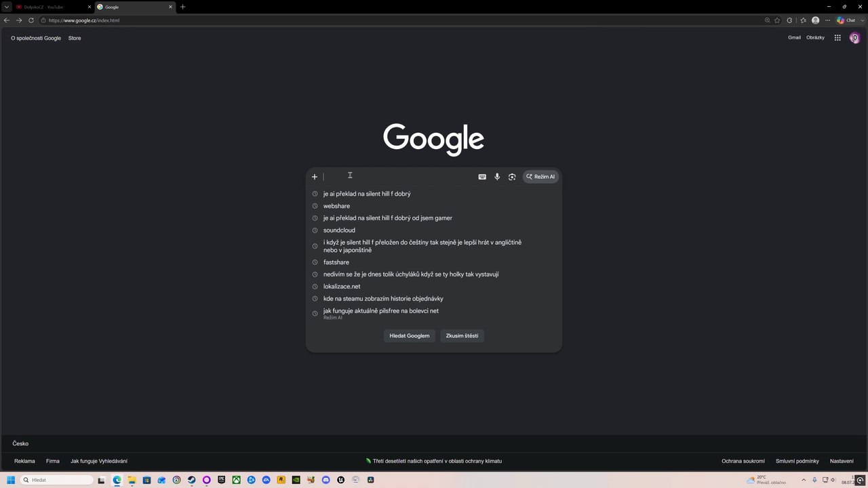Open Google Lens image search
The image size is (868, 488).
(512, 177)
